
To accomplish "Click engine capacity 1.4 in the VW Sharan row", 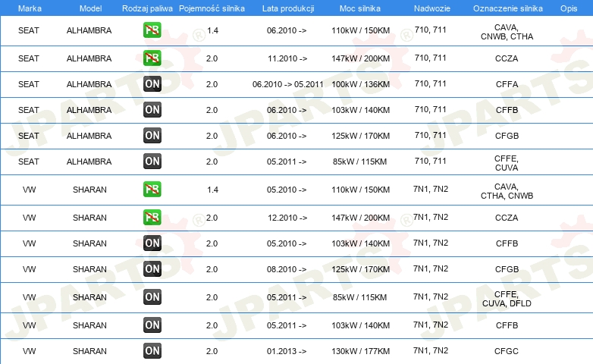I will (212, 190).
